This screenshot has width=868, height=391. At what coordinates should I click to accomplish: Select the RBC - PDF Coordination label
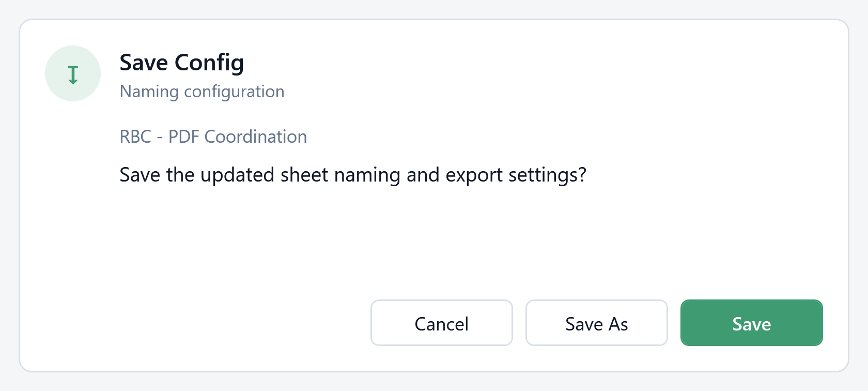(x=213, y=137)
